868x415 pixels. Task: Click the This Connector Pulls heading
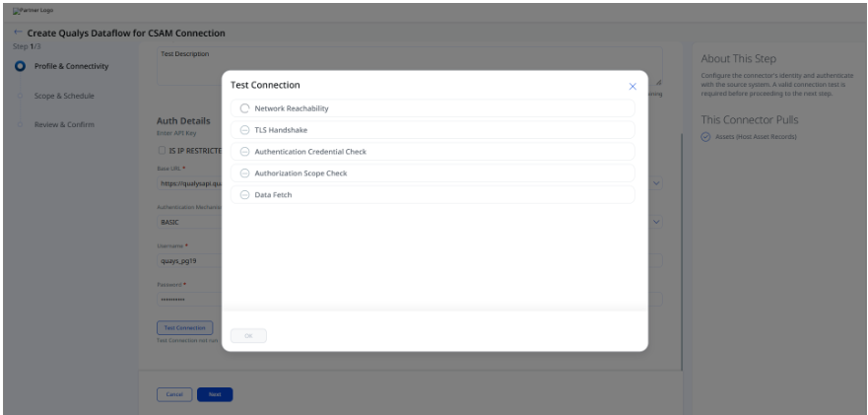(x=750, y=119)
